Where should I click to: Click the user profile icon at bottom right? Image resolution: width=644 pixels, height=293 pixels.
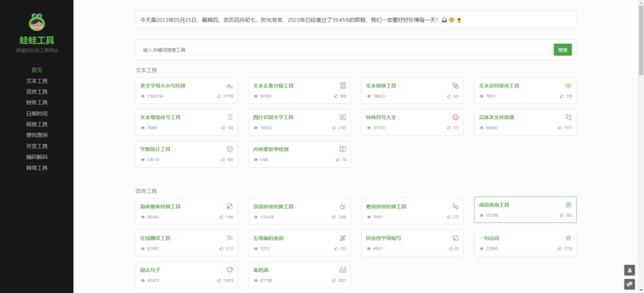click(x=629, y=270)
